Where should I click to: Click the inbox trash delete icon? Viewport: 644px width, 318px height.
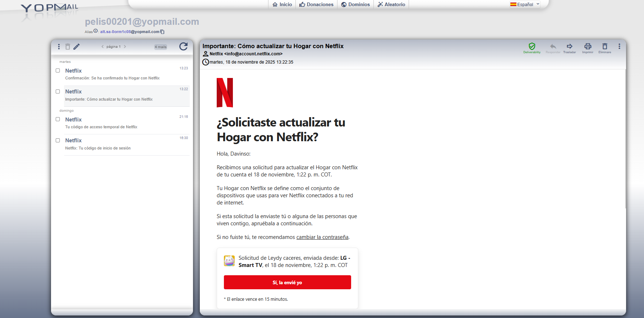pos(68,47)
